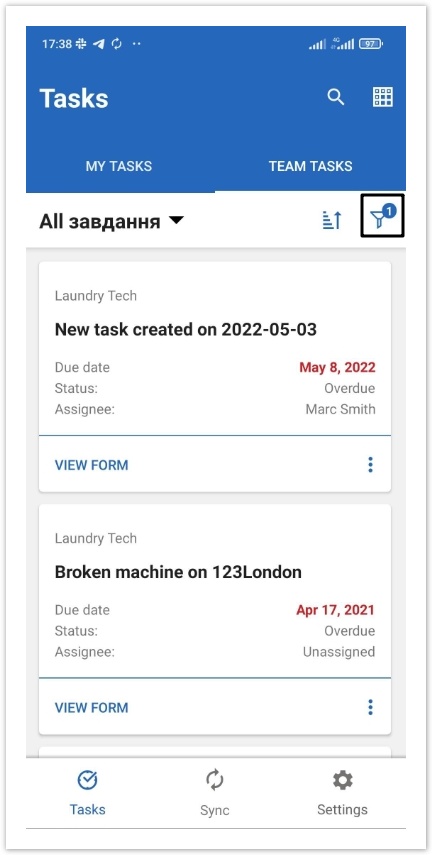Open the search magnifier icon

pyautogui.click(x=335, y=98)
